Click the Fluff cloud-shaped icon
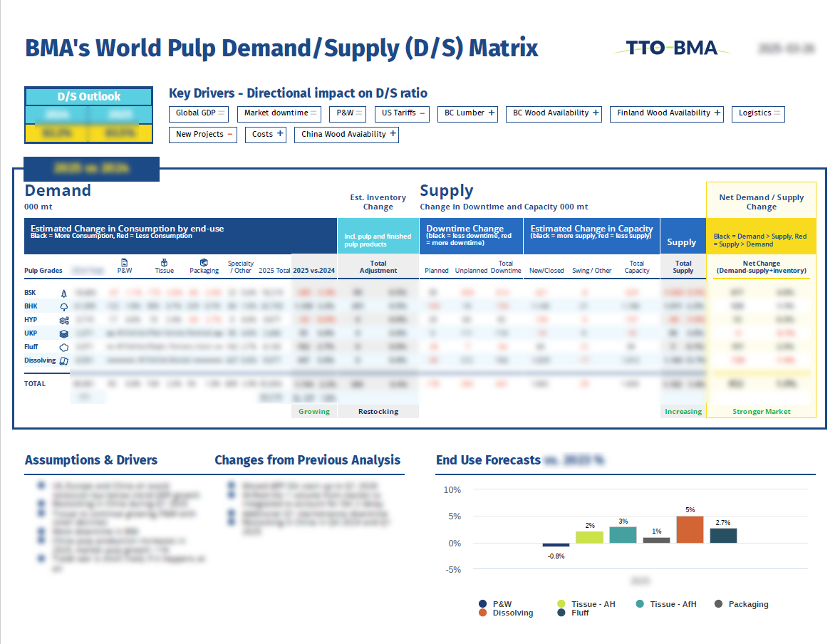The image size is (840, 644). pos(64,347)
